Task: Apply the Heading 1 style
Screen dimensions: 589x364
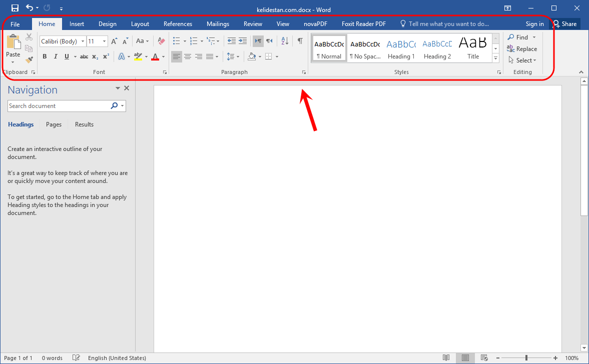Action: (401, 48)
